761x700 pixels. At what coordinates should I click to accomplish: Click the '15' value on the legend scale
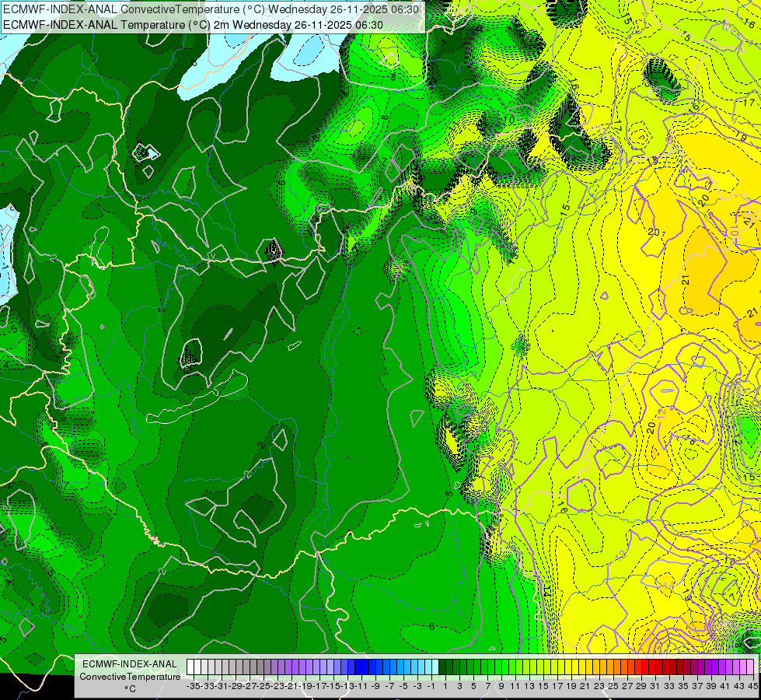click(x=543, y=686)
